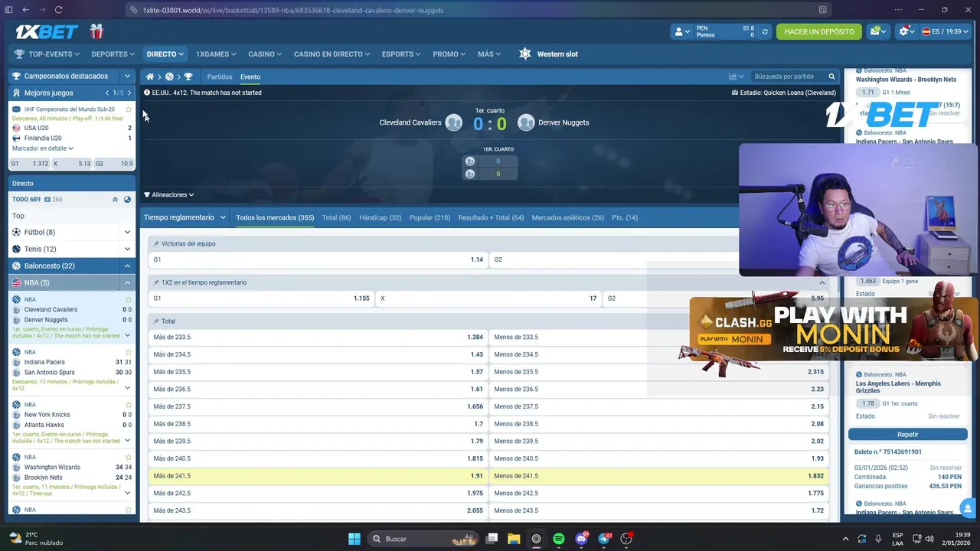Click the browser reload button
980x551 pixels.
click(58, 10)
